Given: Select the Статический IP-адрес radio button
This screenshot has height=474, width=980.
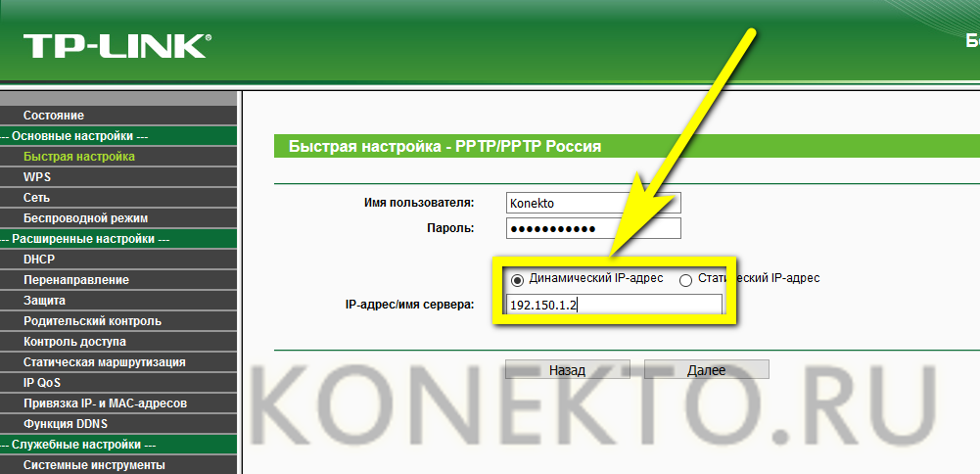Looking at the screenshot, I should pos(685,280).
